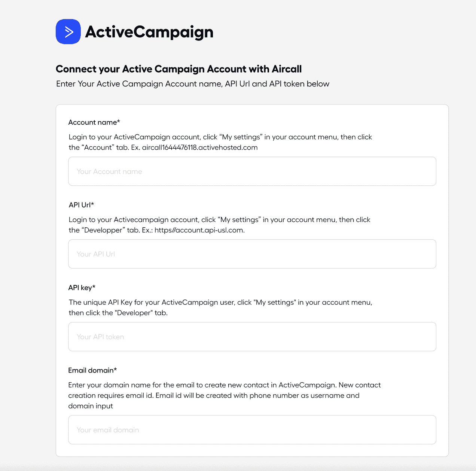Screen dimensions: 476x471
Task: Click the "Developer" tab mention under API key
Action: [x=133, y=313]
